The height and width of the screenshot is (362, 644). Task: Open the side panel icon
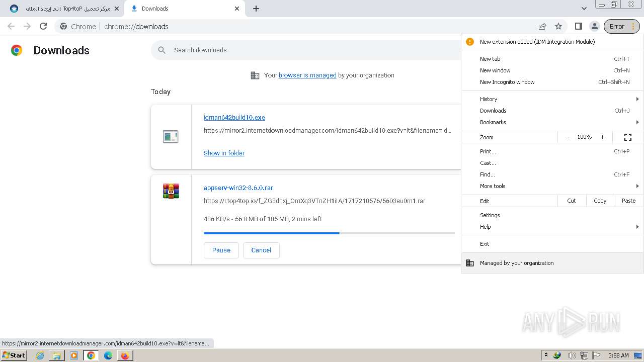579,26
